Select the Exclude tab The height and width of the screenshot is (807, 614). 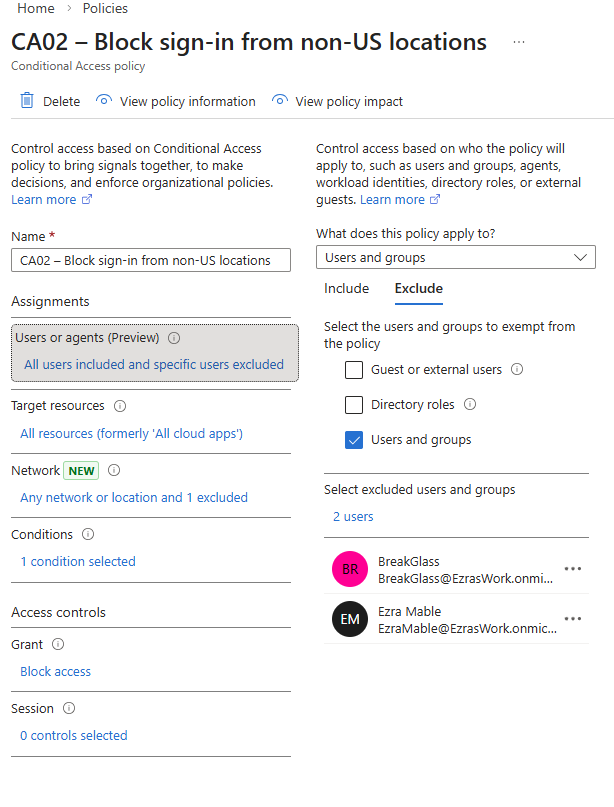[418, 289]
